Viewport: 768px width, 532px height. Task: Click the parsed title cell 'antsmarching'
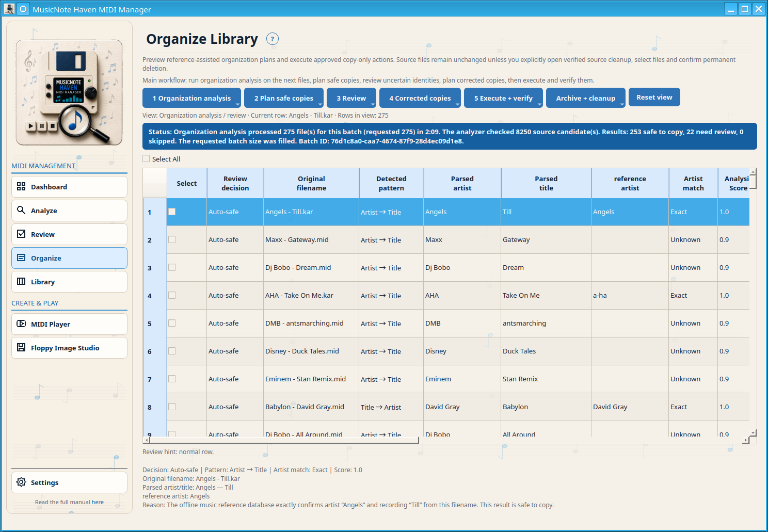(x=546, y=323)
